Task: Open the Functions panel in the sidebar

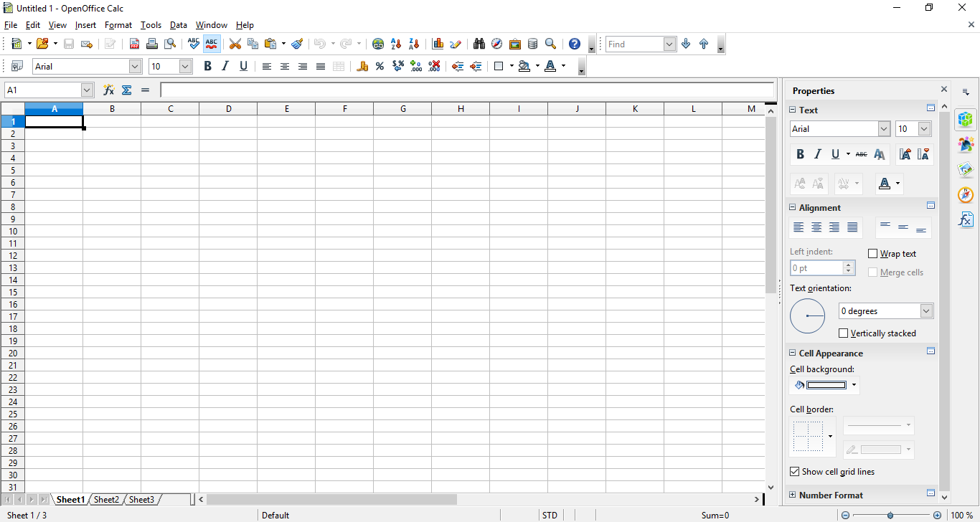Action: (x=966, y=219)
